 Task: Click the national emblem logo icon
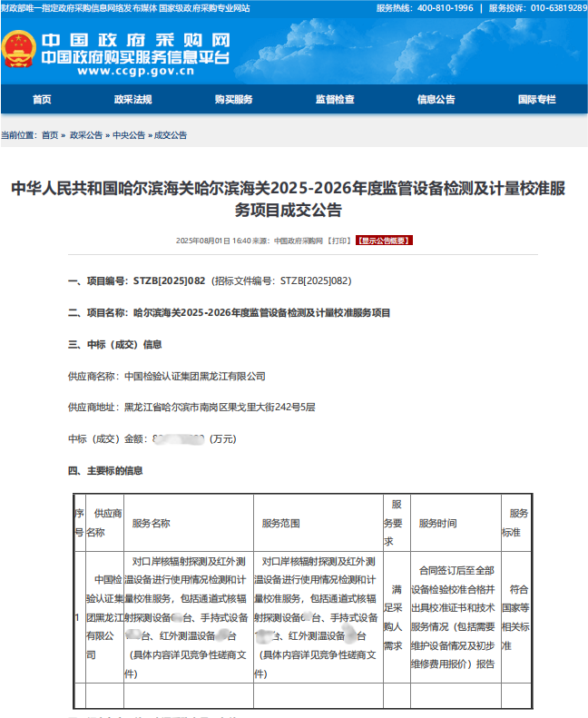17,49
